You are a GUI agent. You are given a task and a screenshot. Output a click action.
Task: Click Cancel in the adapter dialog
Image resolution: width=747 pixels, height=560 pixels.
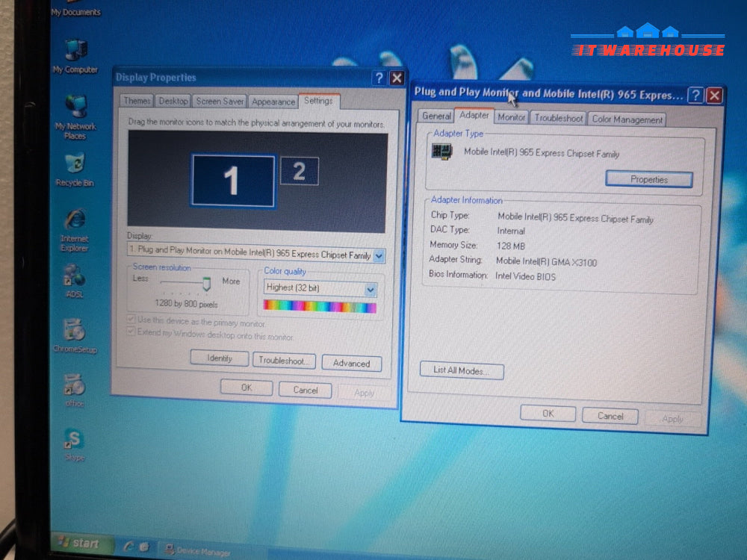(x=610, y=416)
